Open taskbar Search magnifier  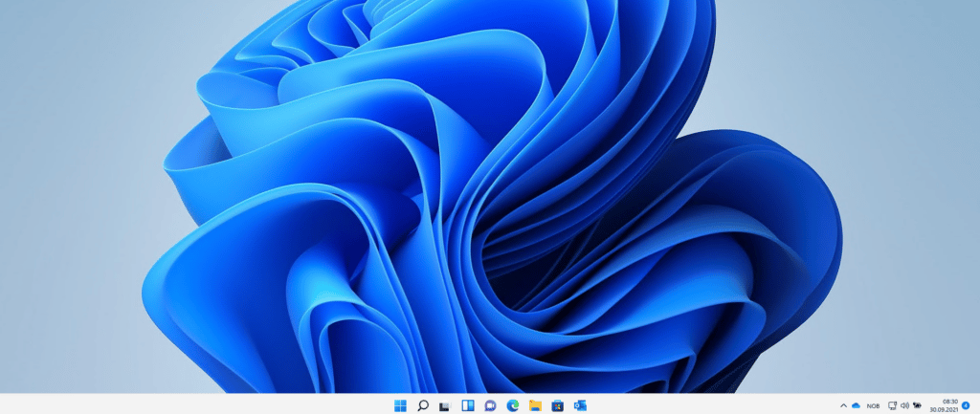(422, 405)
